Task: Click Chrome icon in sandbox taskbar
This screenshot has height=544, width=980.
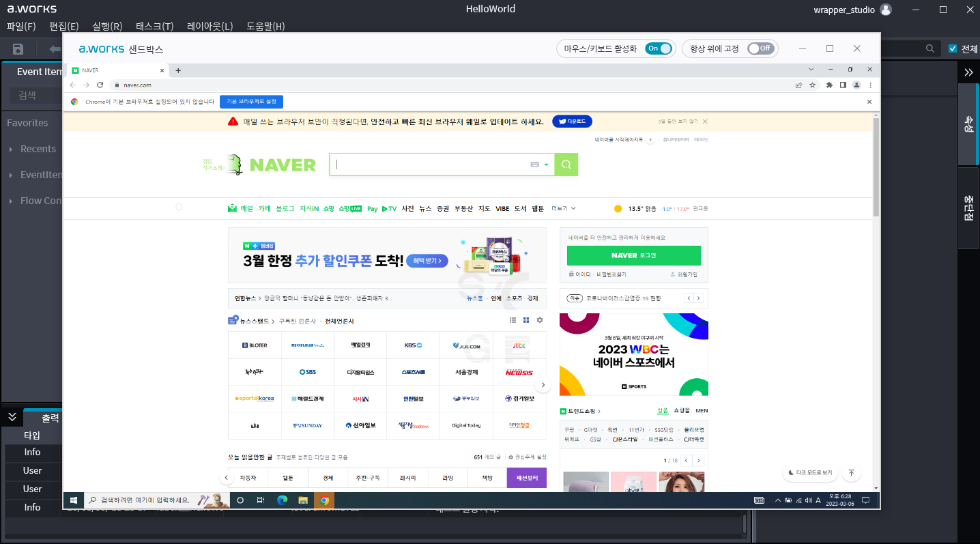Action: coord(324,500)
